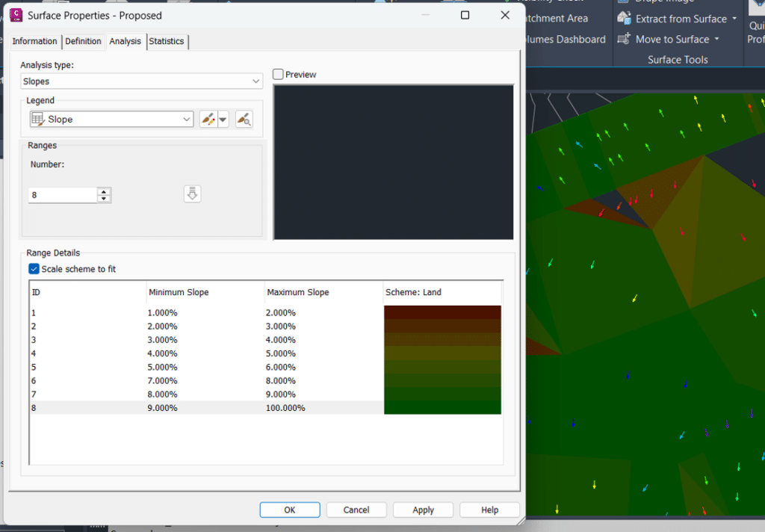765x532 pixels.
Task: Click the range 4 olive color swatch
Action: (442, 353)
